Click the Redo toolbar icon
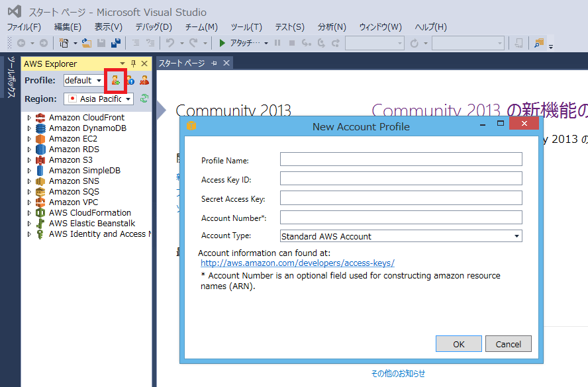The height and width of the screenshot is (387, 588). point(193,43)
